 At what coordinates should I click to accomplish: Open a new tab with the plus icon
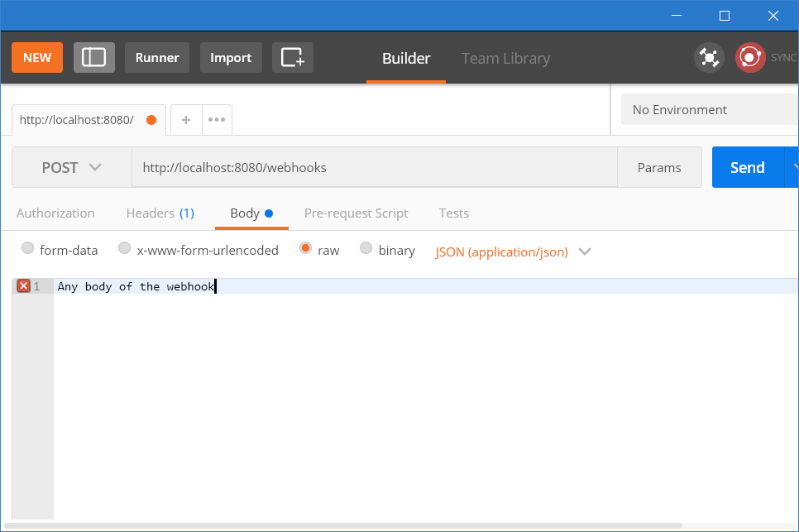pyautogui.click(x=185, y=119)
